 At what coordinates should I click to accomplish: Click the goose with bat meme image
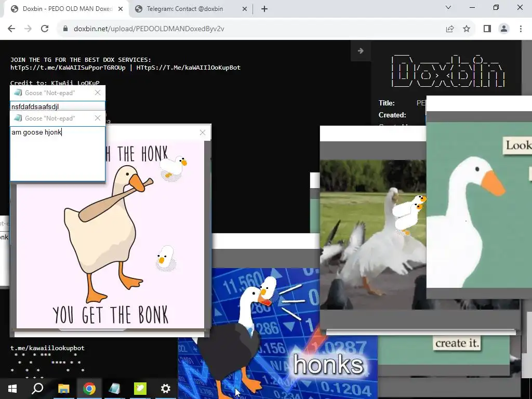(110, 234)
